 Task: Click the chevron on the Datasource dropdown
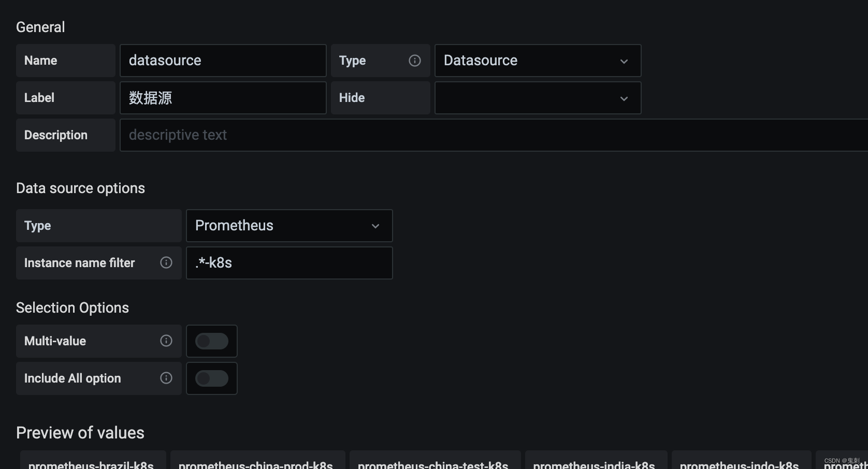click(624, 61)
